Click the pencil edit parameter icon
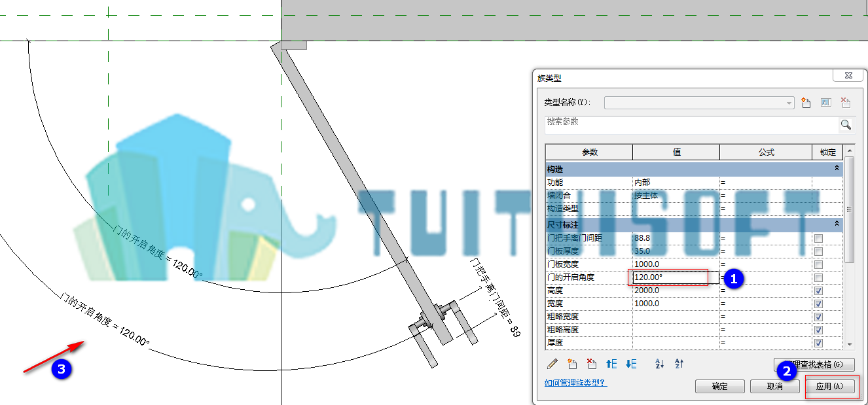 point(553,364)
